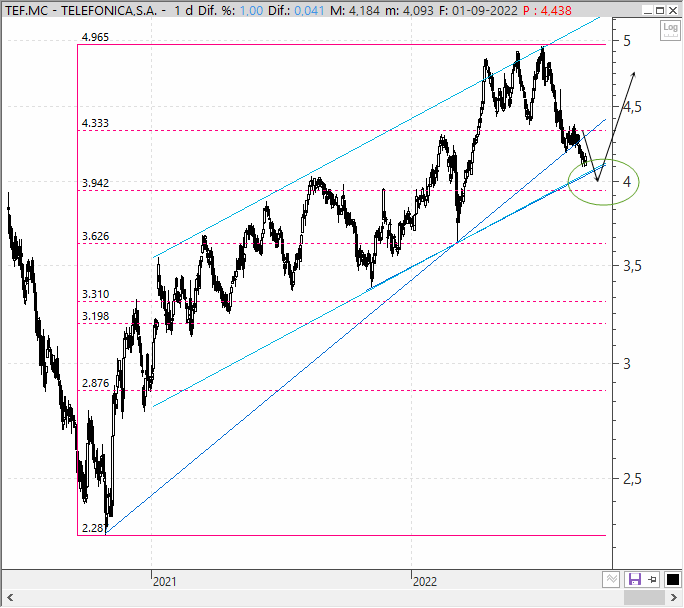The image size is (684, 608).
Task: Click the double chevron collapse icon
Action: pos(611,580)
